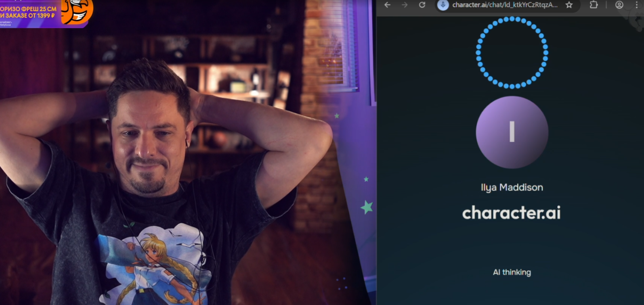Open the browser extensions puzzle icon
The height and width of the screenshot is (305, 644).
coord(593,5)
